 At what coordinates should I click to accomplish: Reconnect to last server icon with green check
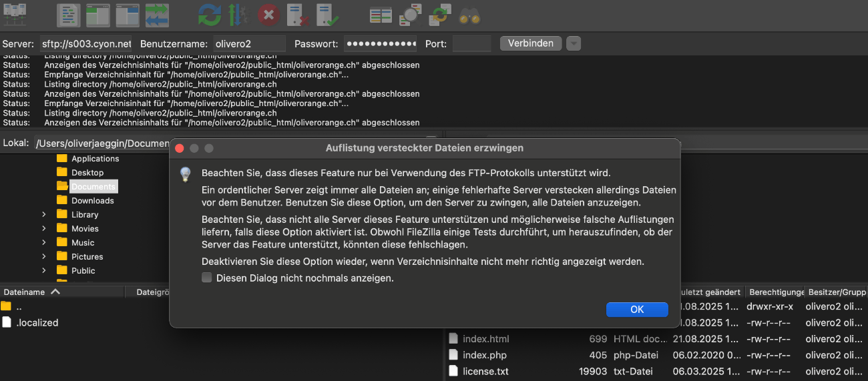(327, 15)
